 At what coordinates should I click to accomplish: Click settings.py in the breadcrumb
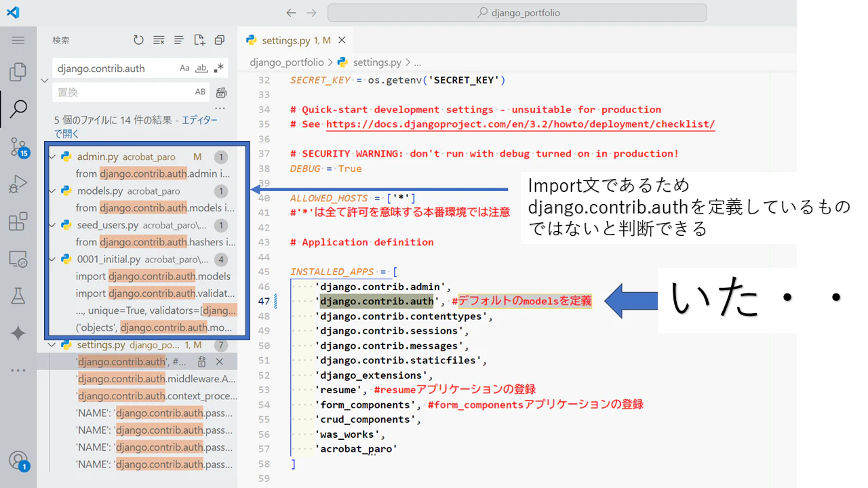(x=377, y=62)
